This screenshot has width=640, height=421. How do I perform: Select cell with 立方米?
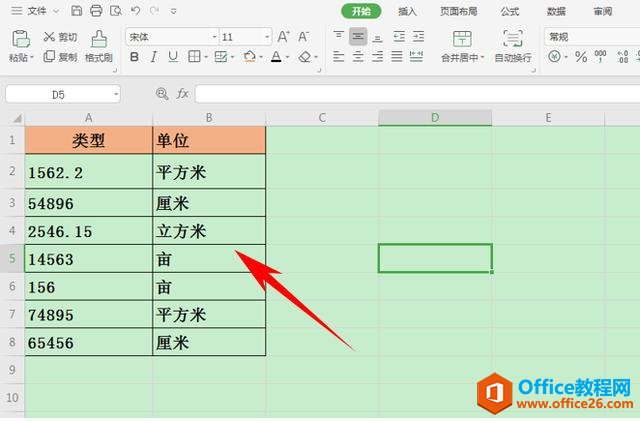[209, 231]
